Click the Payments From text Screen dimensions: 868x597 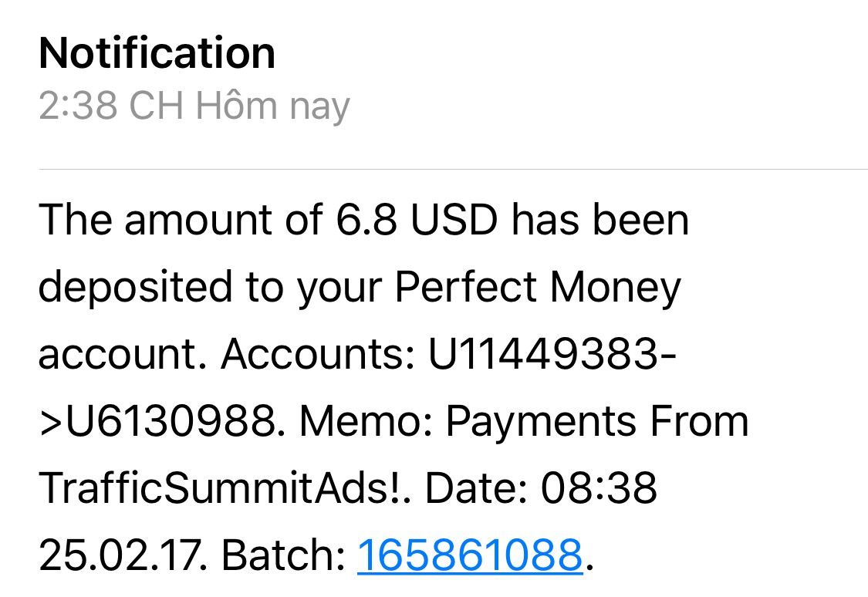(597, 422)
